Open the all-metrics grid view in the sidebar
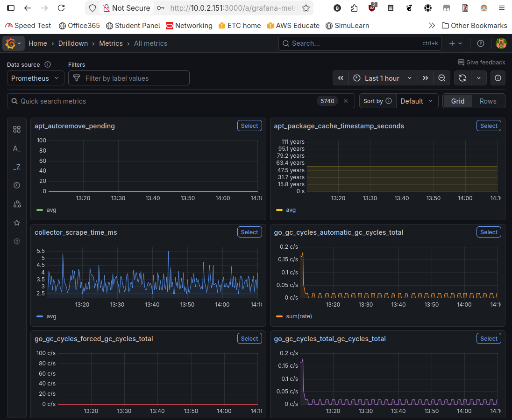 coord(17,129)
